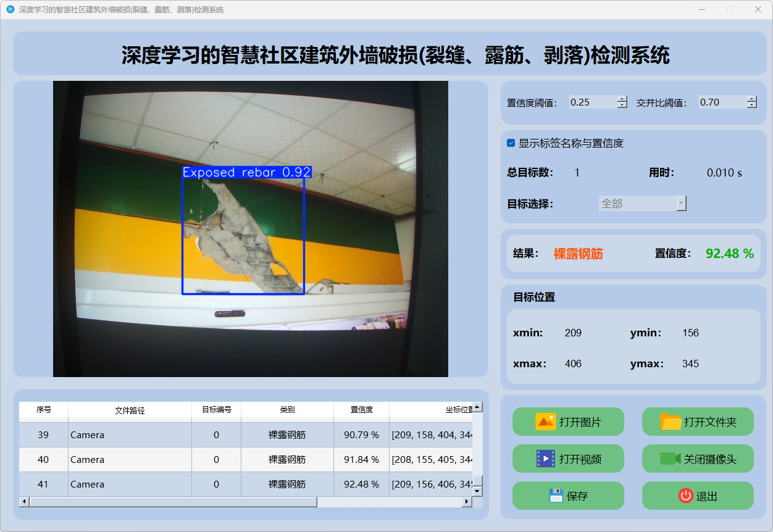Click the 交并比阈值 input field showing 0.70
773x532 pixels.
pyautogui.click(x=722, y=102)
